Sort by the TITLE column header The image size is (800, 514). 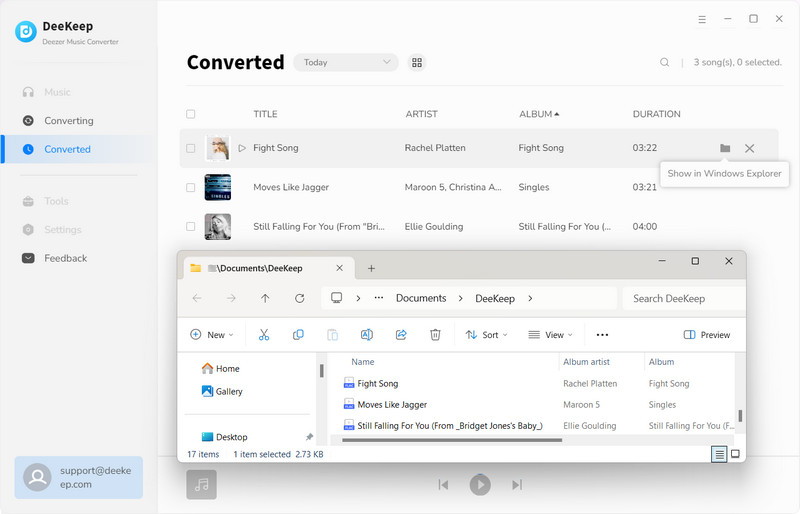[x=265, y=114]
